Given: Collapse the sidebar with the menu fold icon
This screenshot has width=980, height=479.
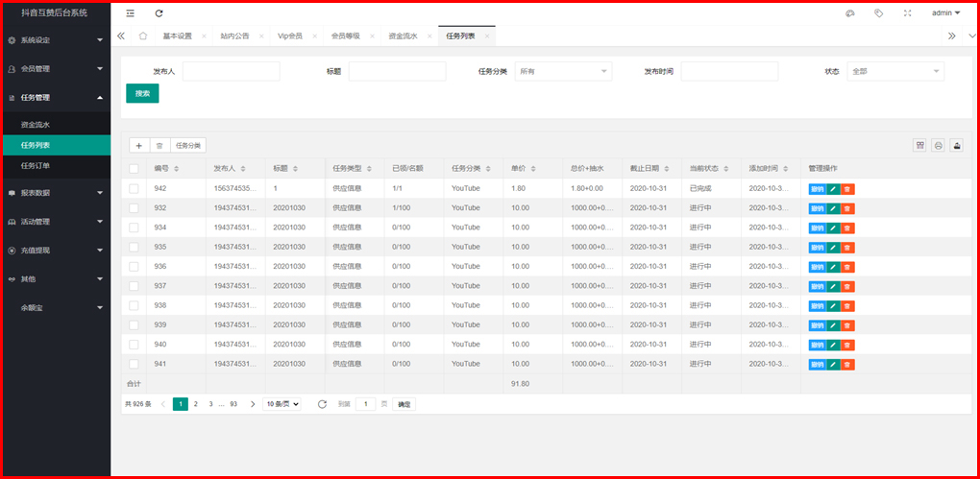Looking at the screenshot, I should coord(131,13).
